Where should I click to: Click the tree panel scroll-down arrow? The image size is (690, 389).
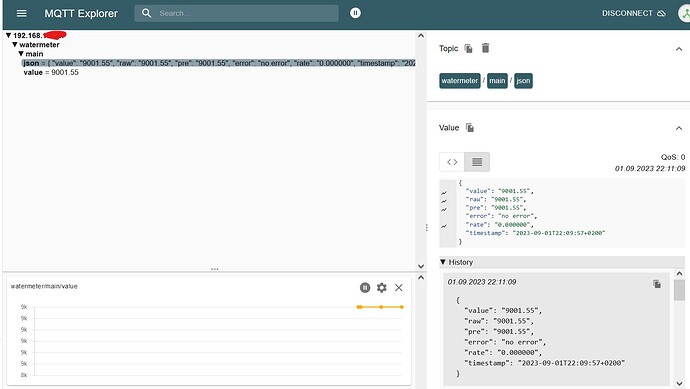[421, 266]
